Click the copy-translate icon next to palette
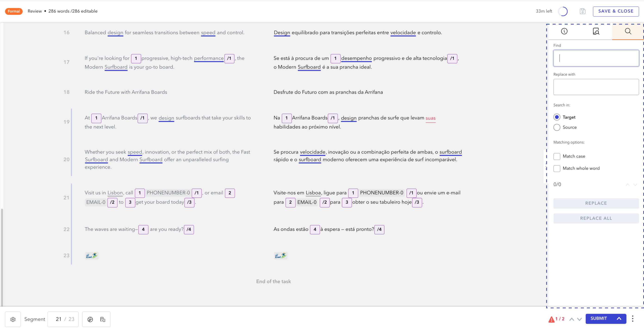 (x=102, y=319)
